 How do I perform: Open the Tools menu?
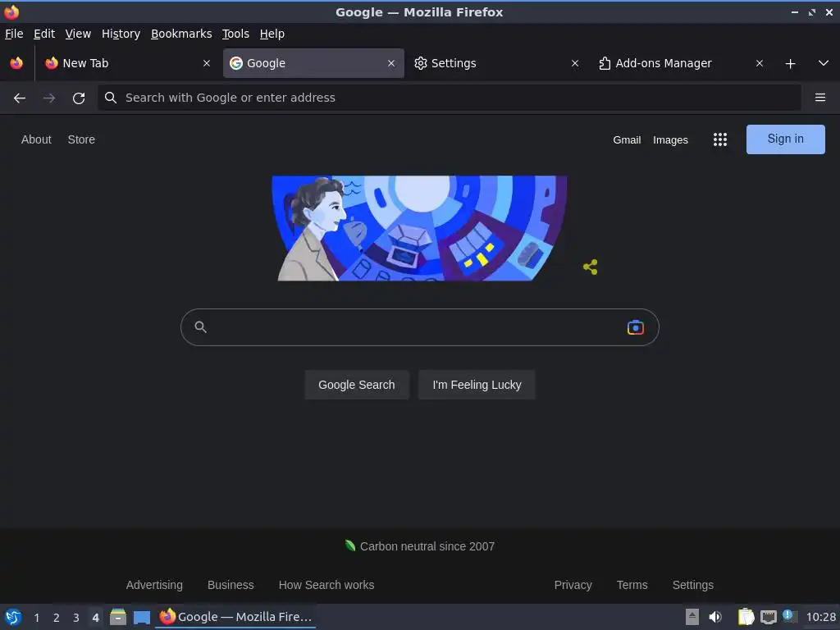coord(235,34)
